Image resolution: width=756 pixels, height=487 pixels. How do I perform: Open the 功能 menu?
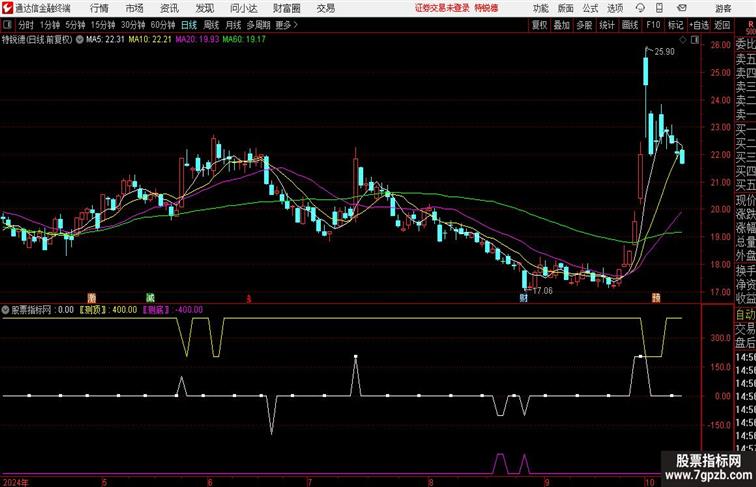541,8
